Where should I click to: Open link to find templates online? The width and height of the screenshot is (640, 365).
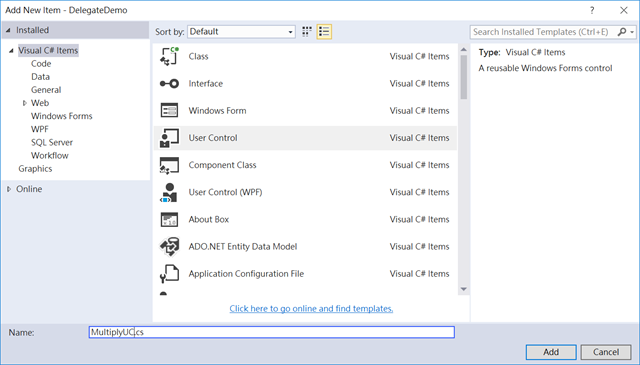coord(311,309)
